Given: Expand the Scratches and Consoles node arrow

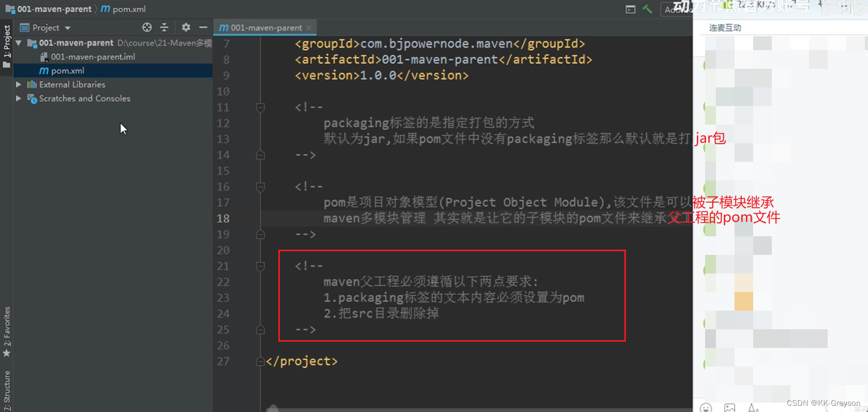Looking at the screenshot, I should (x=19, y=98).
